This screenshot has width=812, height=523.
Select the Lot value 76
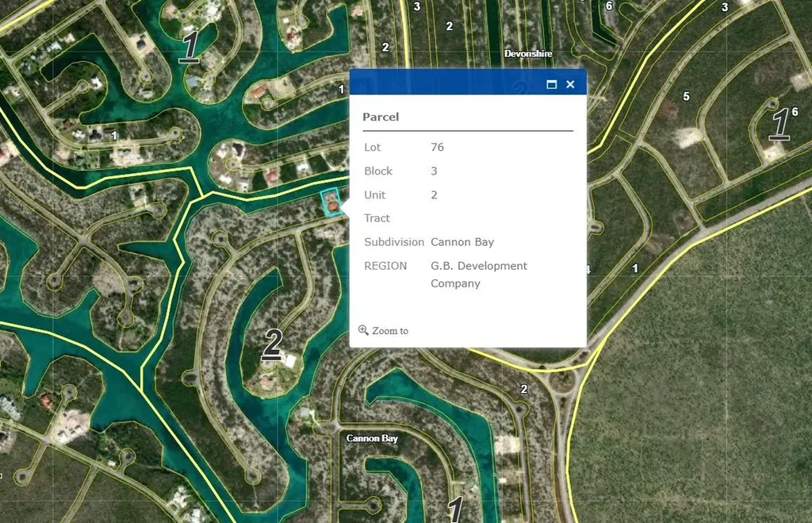point(437,147)
